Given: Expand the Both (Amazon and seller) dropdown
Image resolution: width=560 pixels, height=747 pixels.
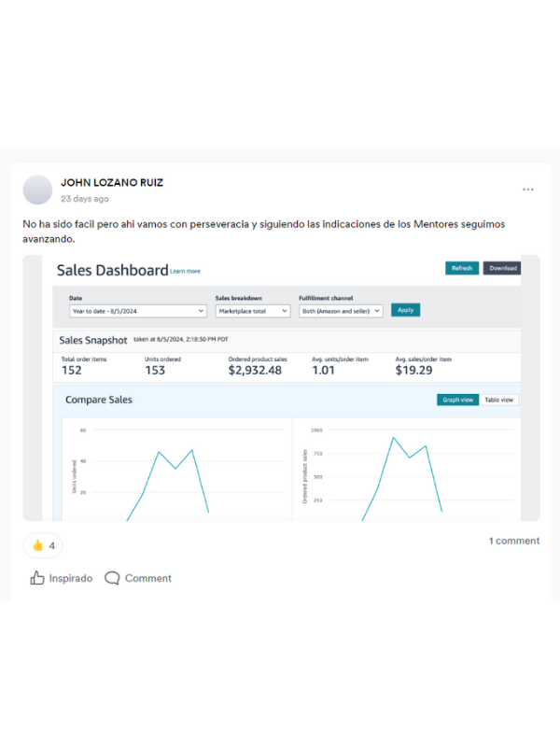Looking at the screenshot, I should click(x=341, y=311).
